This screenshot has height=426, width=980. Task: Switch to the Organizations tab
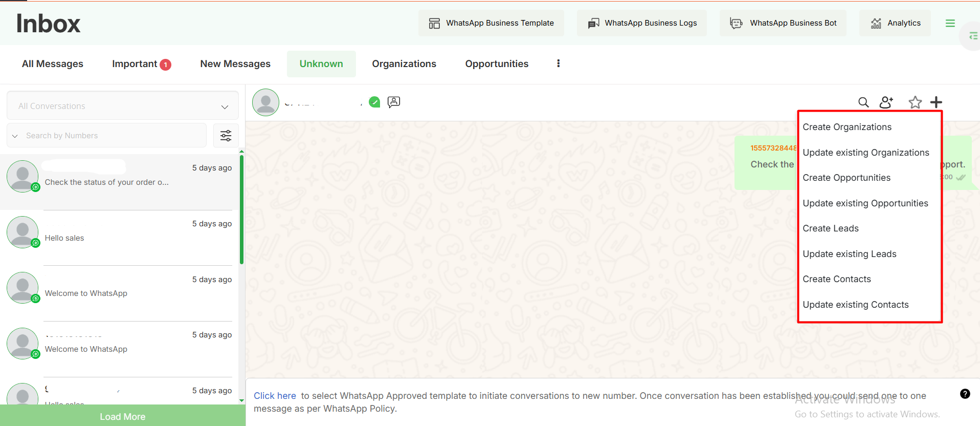click(404, 64)
